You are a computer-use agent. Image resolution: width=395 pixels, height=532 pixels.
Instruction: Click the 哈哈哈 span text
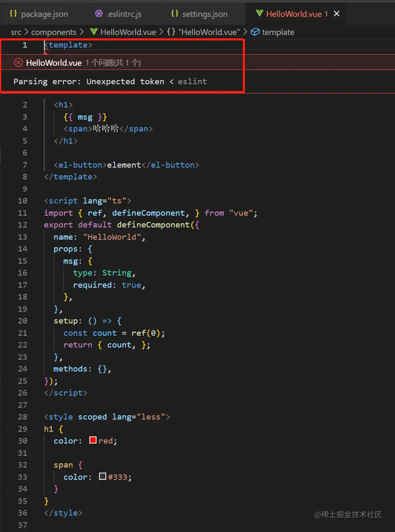pos(106,128)
